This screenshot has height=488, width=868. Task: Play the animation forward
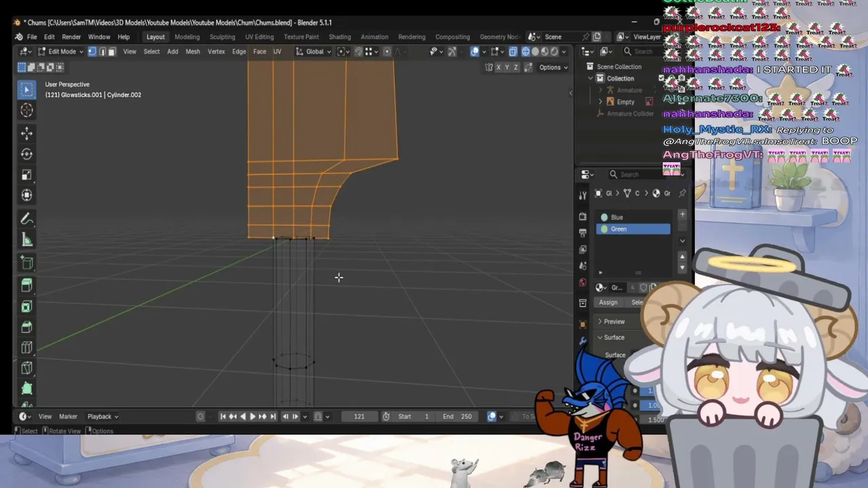click(253, 416)
